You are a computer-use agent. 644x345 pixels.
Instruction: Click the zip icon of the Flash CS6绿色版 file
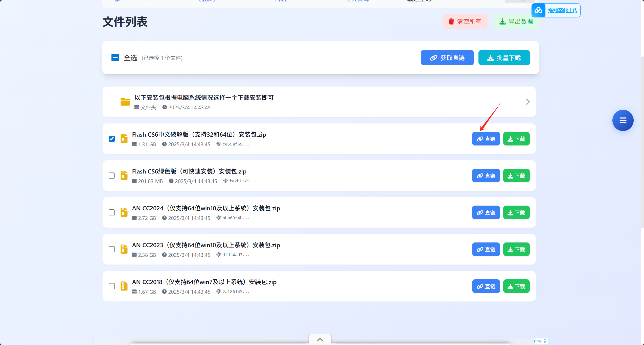pyautogui.click(x=124, y=175)
